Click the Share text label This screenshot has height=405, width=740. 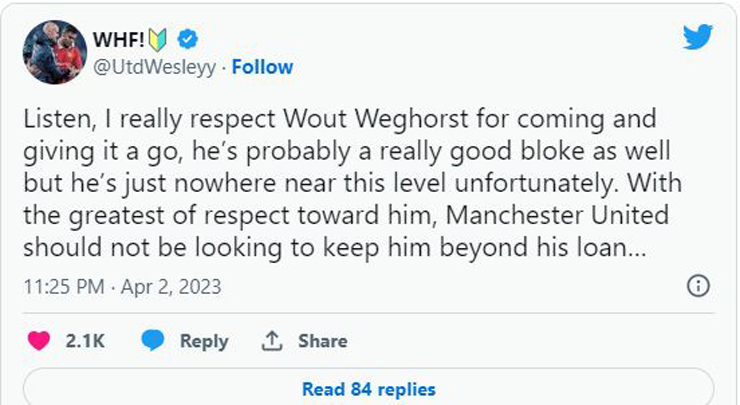pyautogui.click(x=322, y=341)
